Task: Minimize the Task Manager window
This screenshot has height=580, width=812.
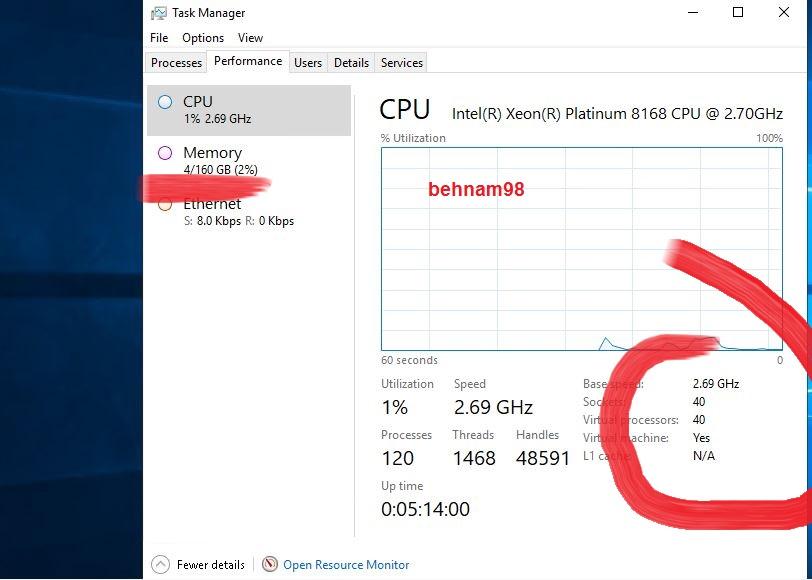Action: 693,12
